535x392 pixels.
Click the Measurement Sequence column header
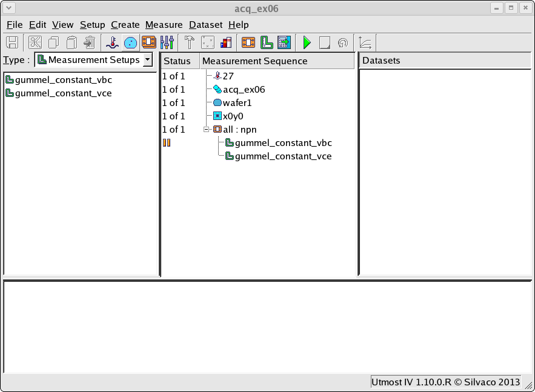pos(277,61)
